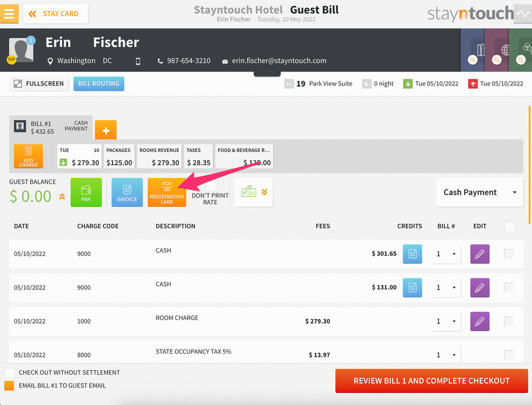Select the TUE 10 day summary tab
Screen dimensions: 532x405
79,156
